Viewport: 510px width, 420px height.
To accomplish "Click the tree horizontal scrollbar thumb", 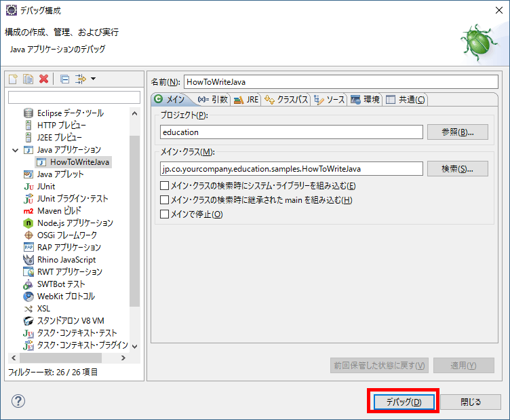I will coord(60,358).
